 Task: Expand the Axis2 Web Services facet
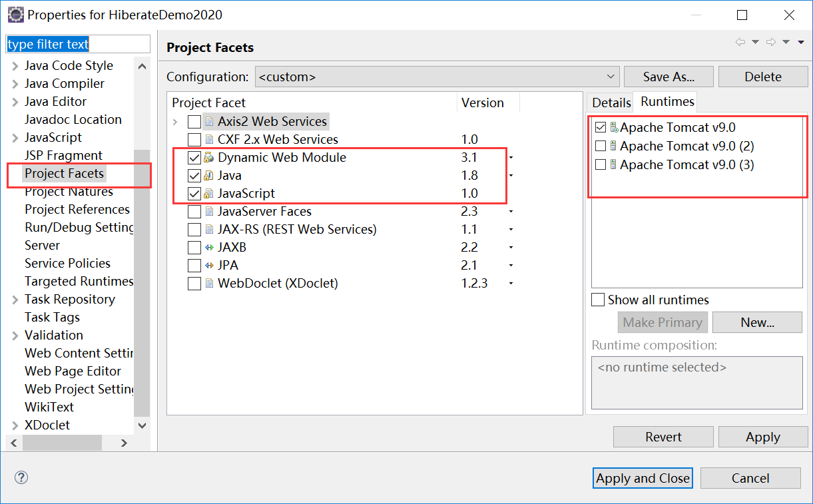click(175, 122)
